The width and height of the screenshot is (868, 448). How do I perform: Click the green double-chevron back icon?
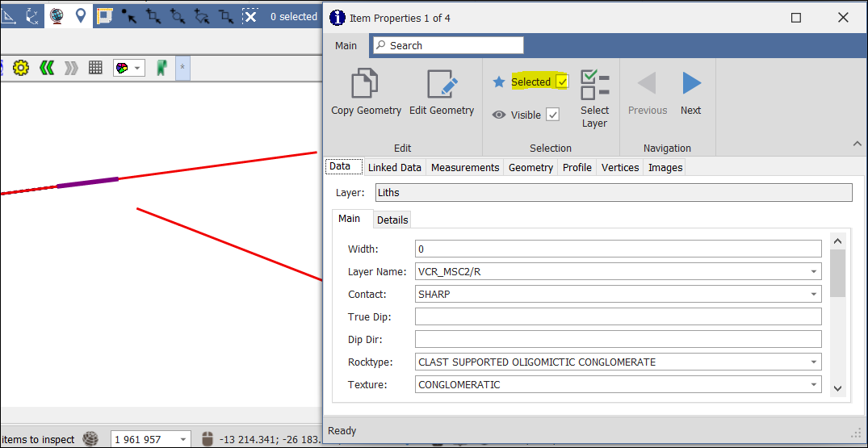pos(47,68)
